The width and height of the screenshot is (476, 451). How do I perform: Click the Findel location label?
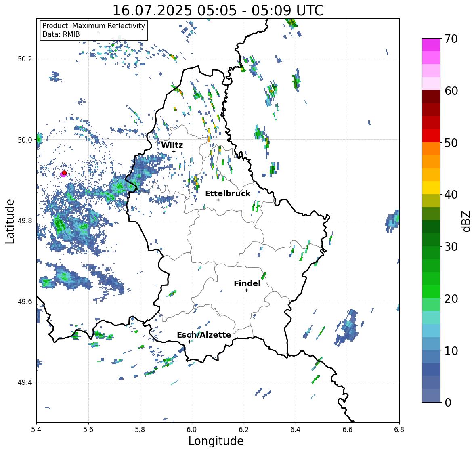(247, 283)
